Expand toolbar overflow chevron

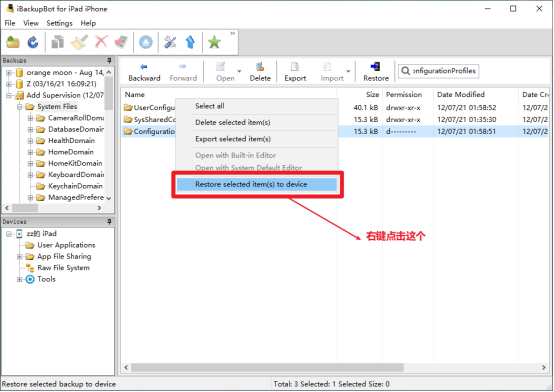point(232,34)
